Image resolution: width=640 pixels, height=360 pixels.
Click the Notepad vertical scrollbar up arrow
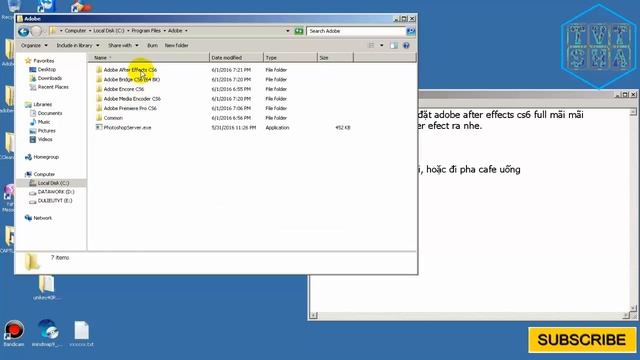(x=633, y=112)
